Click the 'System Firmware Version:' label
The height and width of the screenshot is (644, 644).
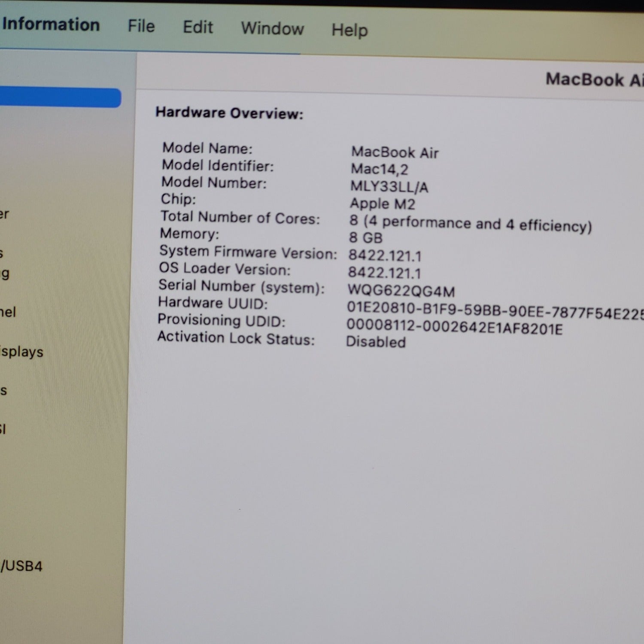248,252
